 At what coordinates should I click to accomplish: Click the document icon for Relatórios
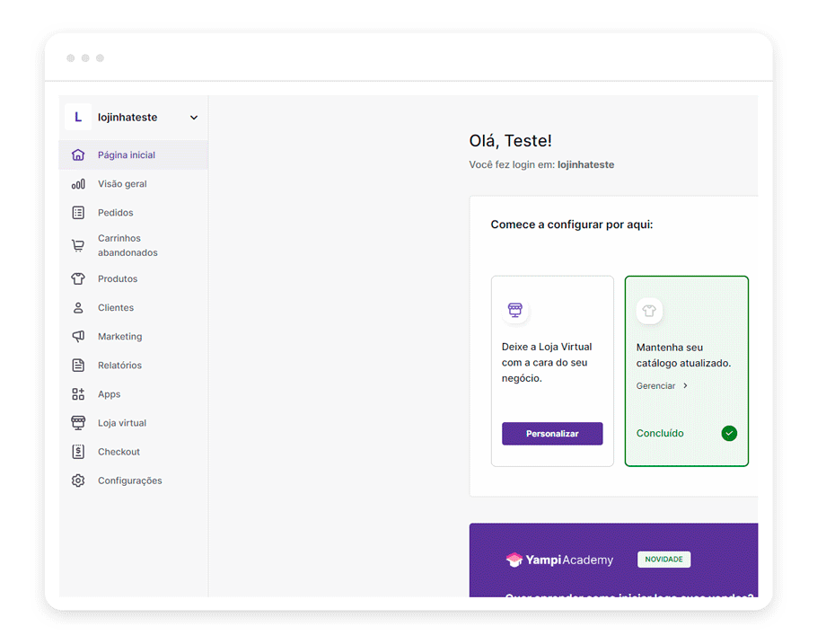pyautogui.click(x=78, y=366)
